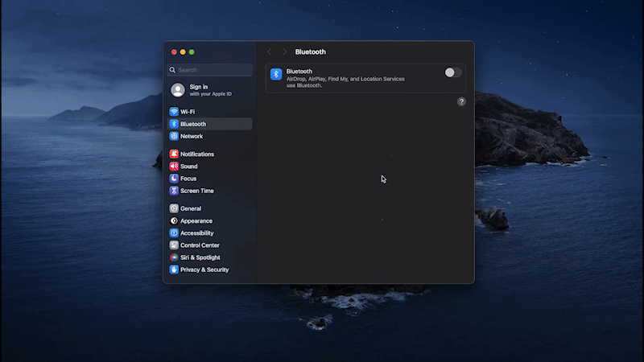Click the Network globe icon
The image size is (644, 362).
(x=174, y=136)
